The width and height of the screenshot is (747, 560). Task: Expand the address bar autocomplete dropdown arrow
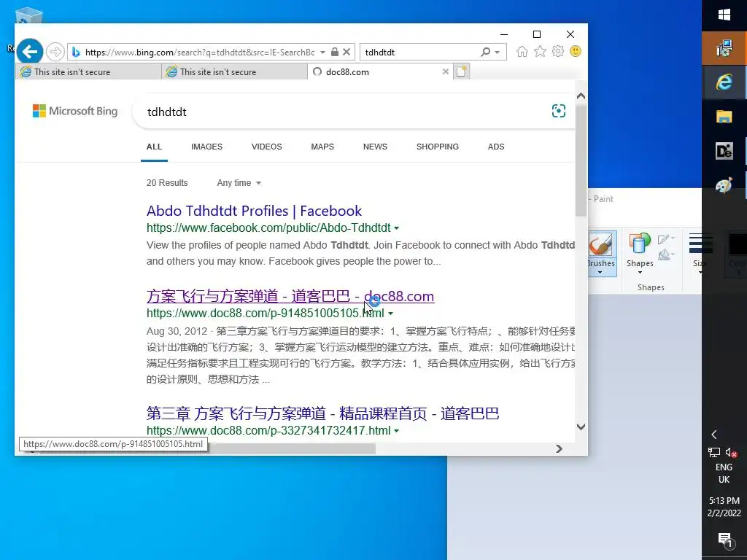[322, 52]
